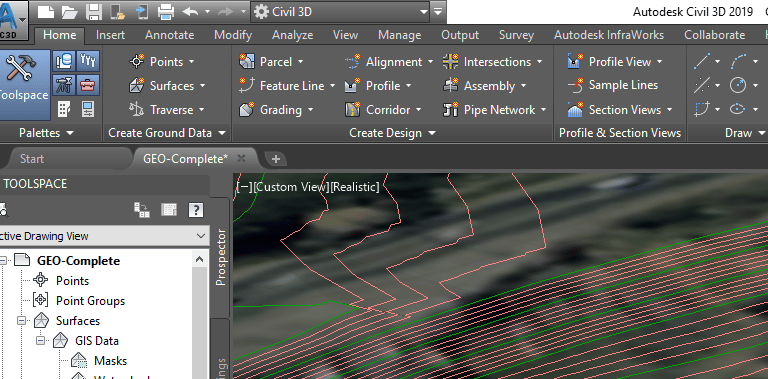The image size is (768, 379).
Task: Switch to the Manage tab
Action: [x=400, y=35]
